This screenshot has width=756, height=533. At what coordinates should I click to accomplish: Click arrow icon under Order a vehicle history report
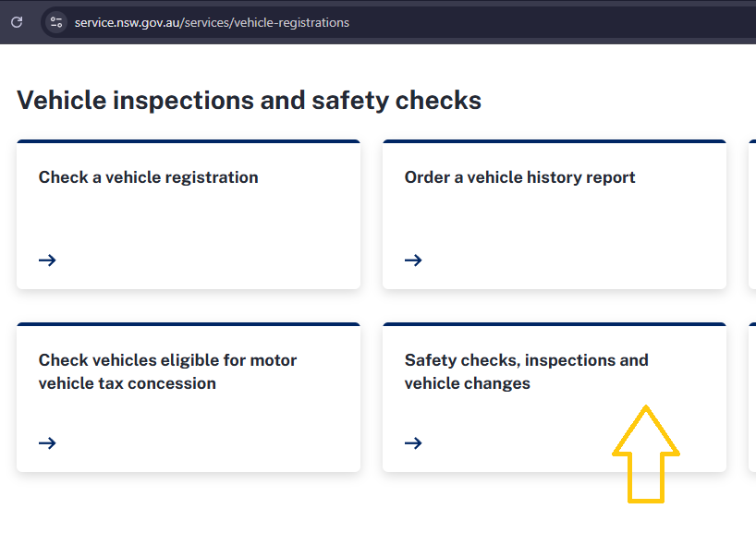(413, 260)
